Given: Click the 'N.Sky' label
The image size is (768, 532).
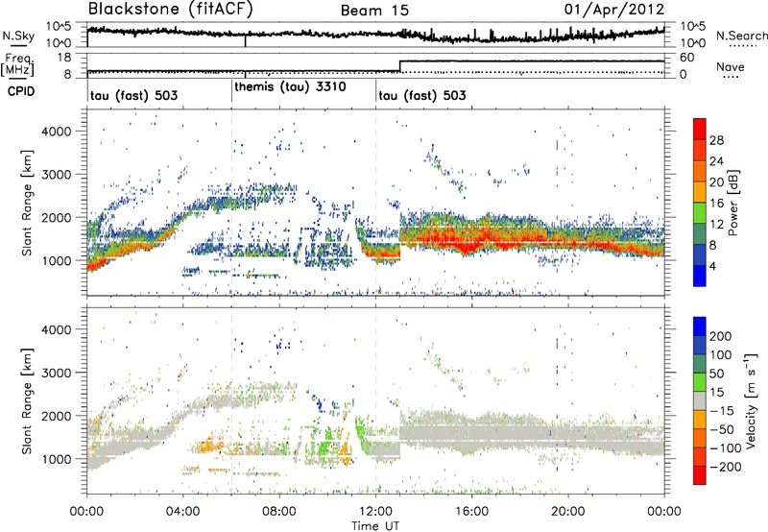Looking at the screenshot, I should tap(18, 36).
